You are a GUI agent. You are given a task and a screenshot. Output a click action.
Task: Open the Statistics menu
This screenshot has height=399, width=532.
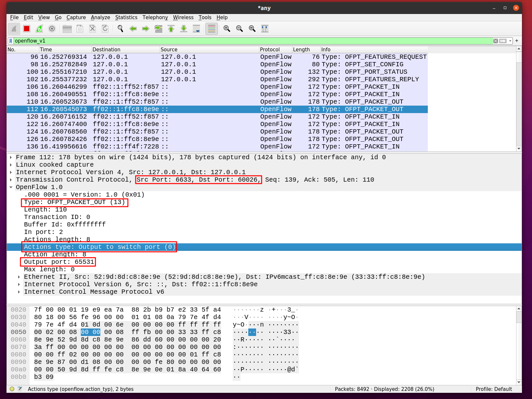click(126, 18)
